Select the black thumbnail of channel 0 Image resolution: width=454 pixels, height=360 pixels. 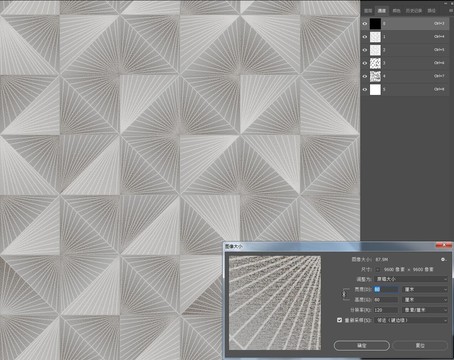click(375, 24)
